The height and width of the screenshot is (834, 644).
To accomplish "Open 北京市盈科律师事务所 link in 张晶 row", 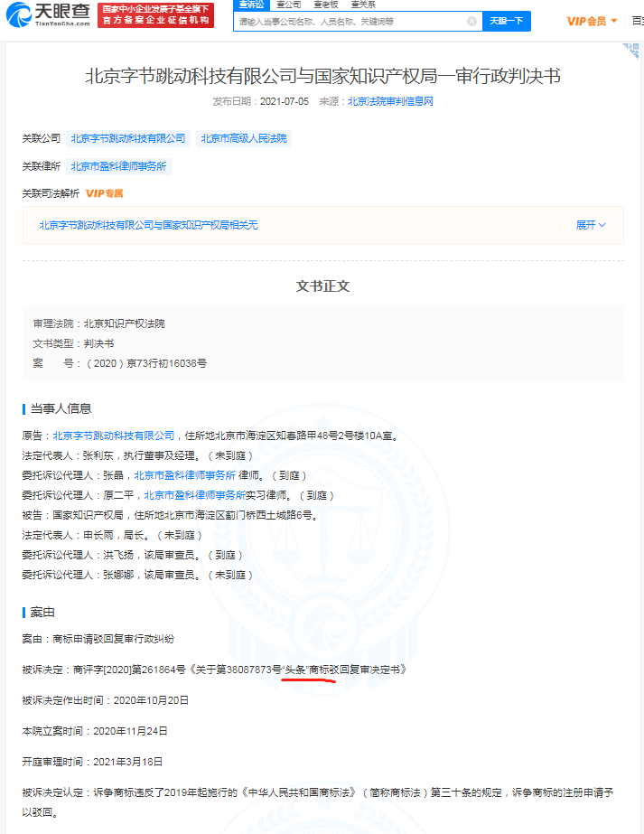I will 184,475.
